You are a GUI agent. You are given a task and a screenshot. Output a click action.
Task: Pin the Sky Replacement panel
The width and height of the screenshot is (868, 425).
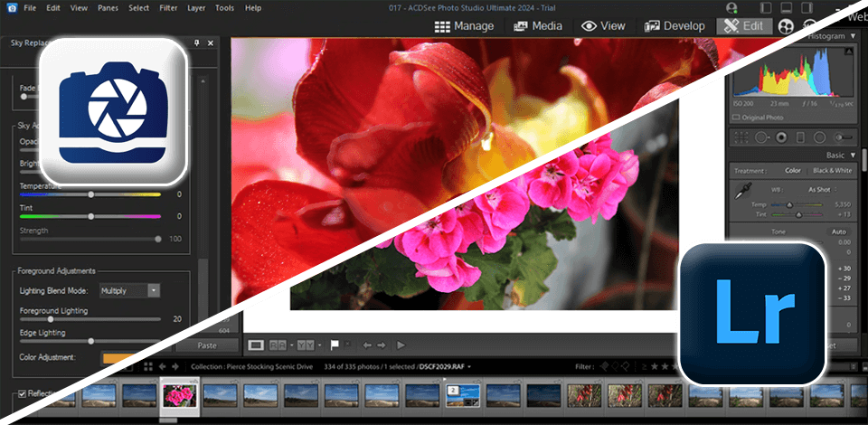198,42
